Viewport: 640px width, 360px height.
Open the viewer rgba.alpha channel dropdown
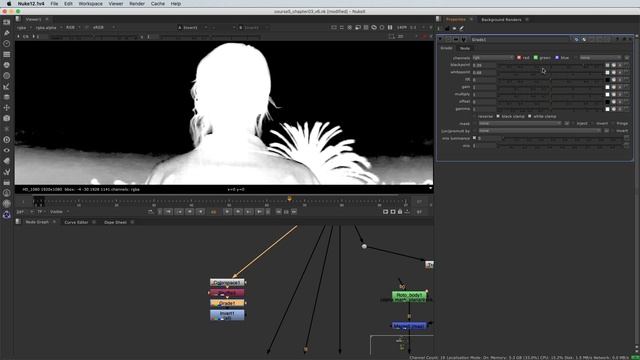pyautogui.click(x=49, y=27)
